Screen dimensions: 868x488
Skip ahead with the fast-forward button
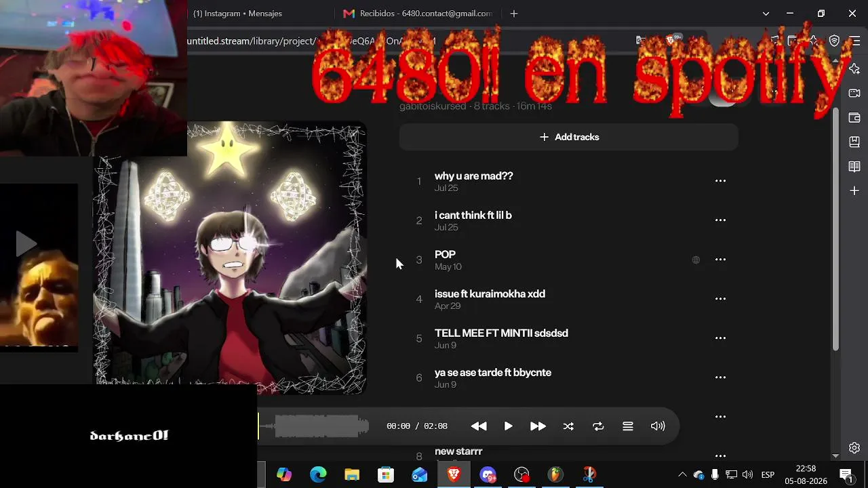pos(538,426)
